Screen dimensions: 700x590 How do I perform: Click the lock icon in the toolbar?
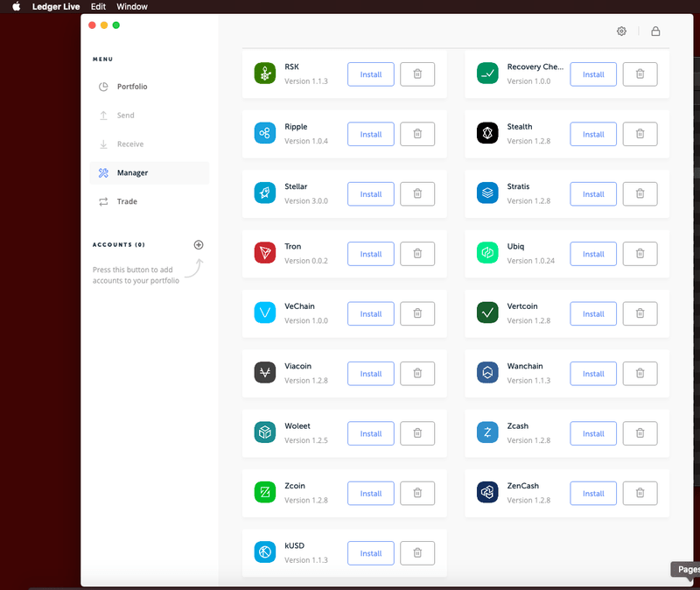[655, 31]
